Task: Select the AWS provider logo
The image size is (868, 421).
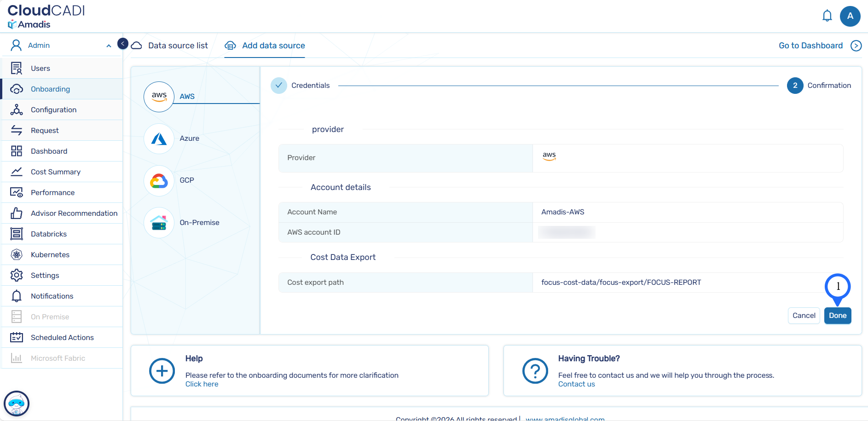Action: click(159, 97)
